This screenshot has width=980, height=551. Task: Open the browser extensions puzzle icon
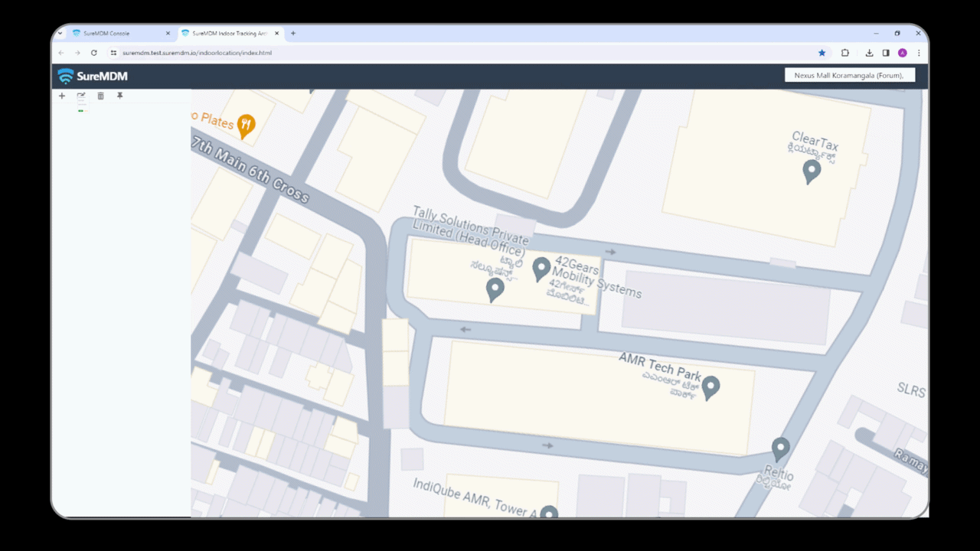tap(845, 53)
